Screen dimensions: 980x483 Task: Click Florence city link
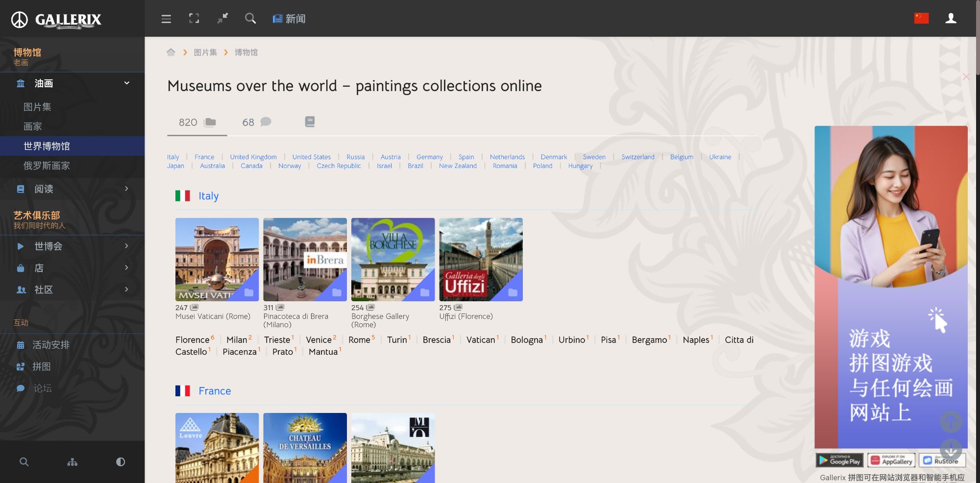click(x=193, y=339)
